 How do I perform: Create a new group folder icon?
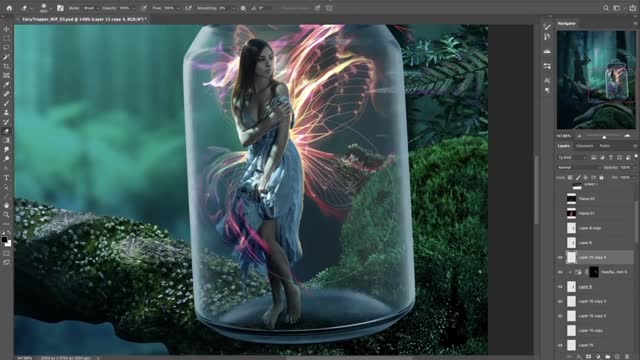[x=608, y=357]
